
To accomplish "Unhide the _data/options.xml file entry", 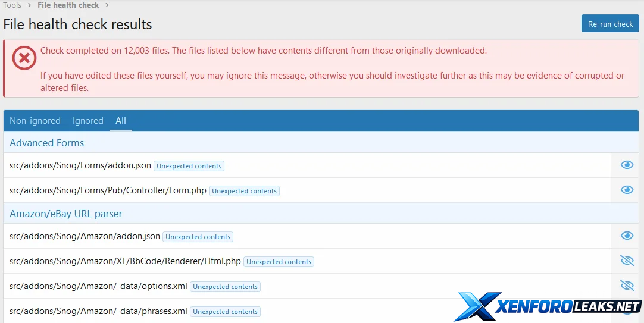I will coord(627,286).
